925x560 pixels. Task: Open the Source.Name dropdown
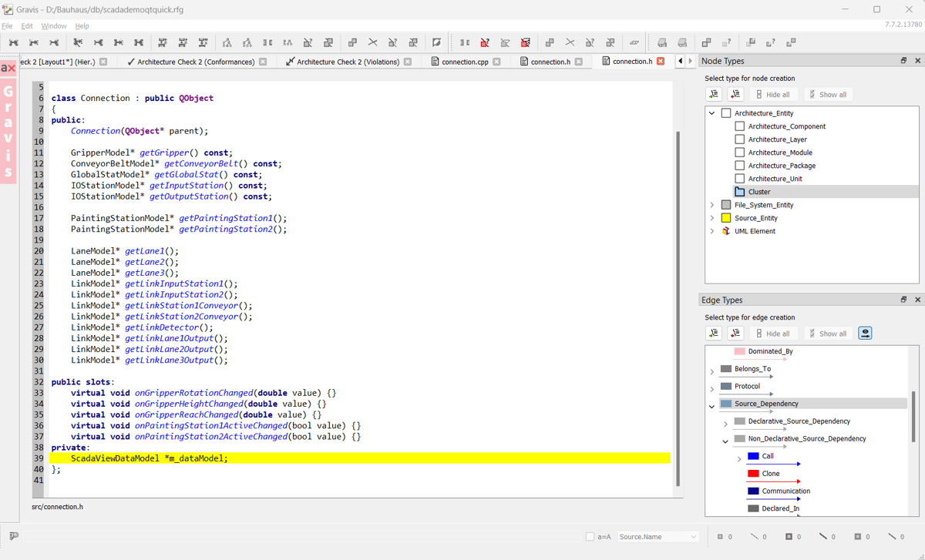tap(658, 537)
